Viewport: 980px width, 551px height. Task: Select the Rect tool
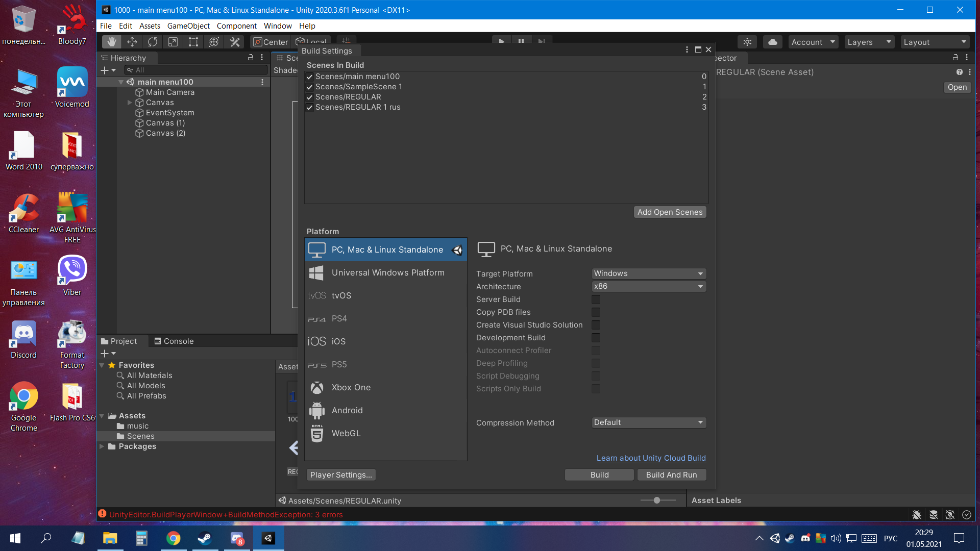click(x=193, y=42)
